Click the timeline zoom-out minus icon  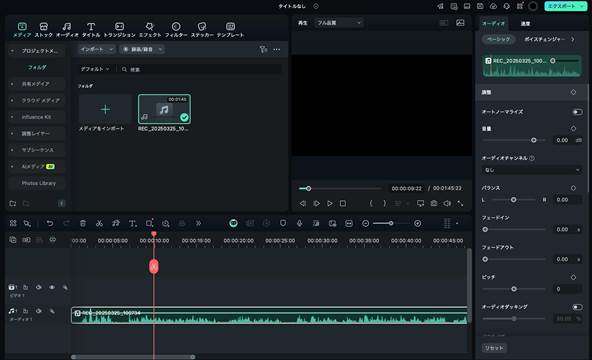tap(365, 223)
